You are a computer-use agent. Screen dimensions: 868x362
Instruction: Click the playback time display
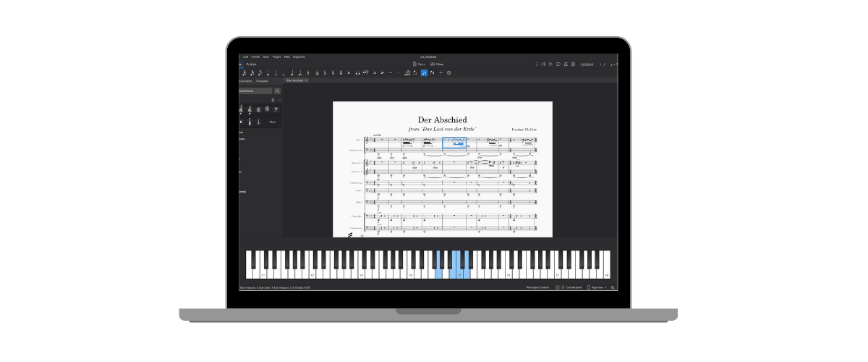click(587, 64)
